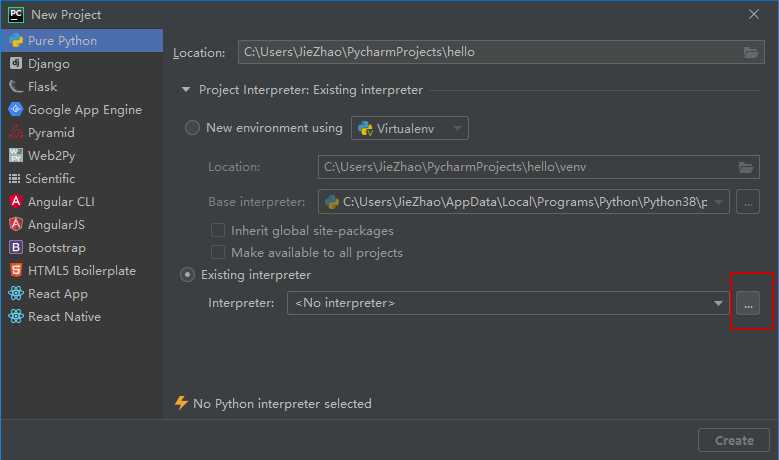779x460 pixels.
Task: Browse folder for venv Location
Action: (746, 167)
